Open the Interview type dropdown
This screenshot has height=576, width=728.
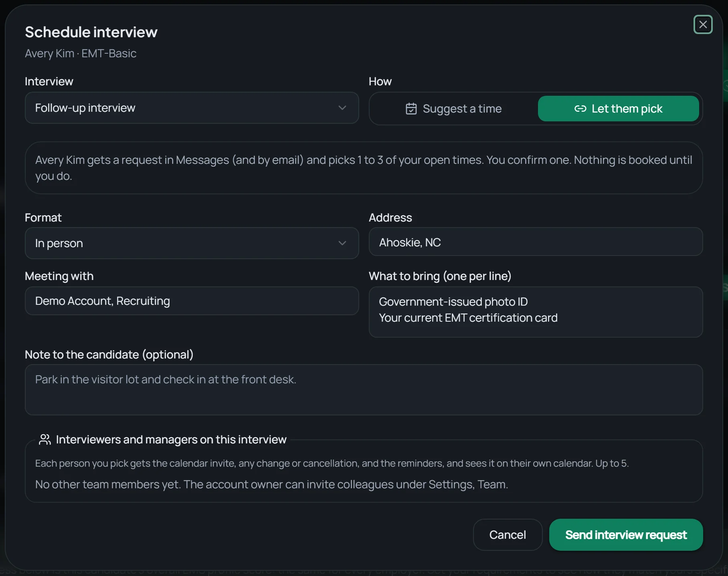(x=192, y=108)
